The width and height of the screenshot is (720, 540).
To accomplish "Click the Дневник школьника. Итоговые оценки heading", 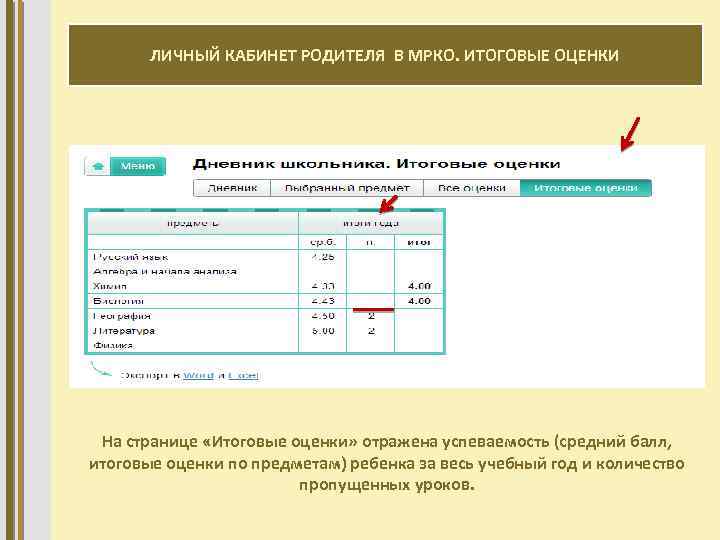I will point(377,164).
